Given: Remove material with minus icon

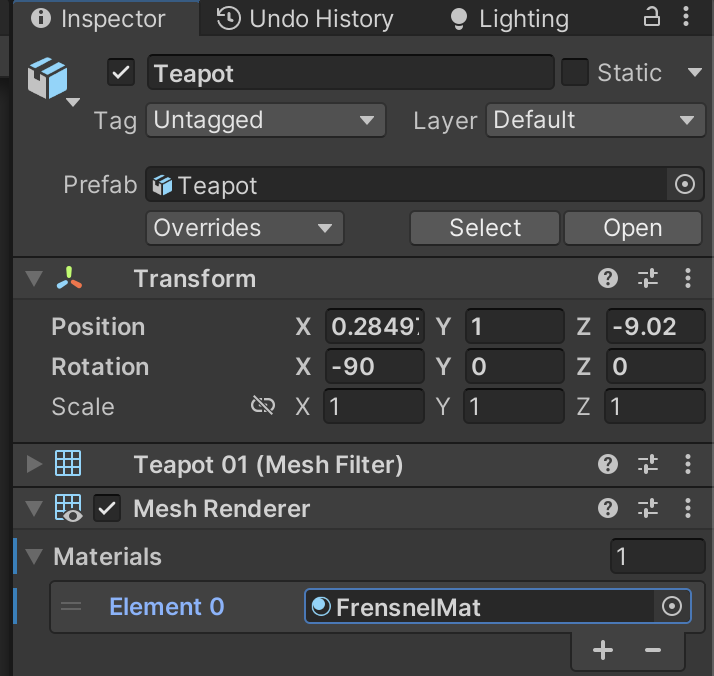Looking at the screenshot, I should coord(653,651).
